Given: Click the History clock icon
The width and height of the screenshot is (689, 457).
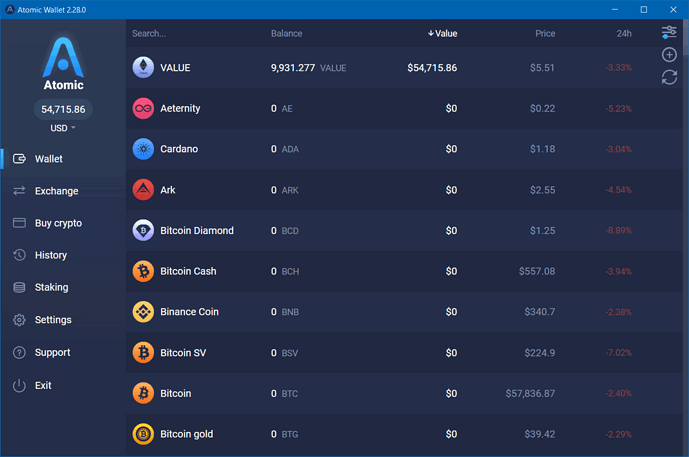Looking at the screenshot, I should (x=19, y=255).
